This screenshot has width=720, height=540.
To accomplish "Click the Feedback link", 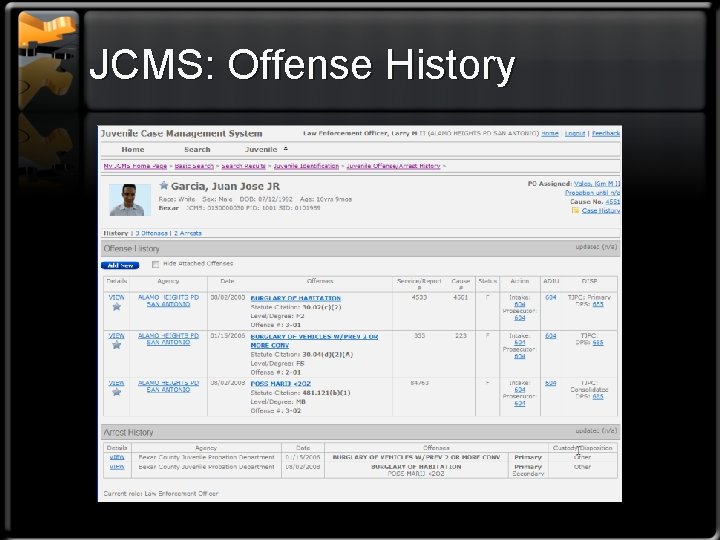I will coord(606,134).
